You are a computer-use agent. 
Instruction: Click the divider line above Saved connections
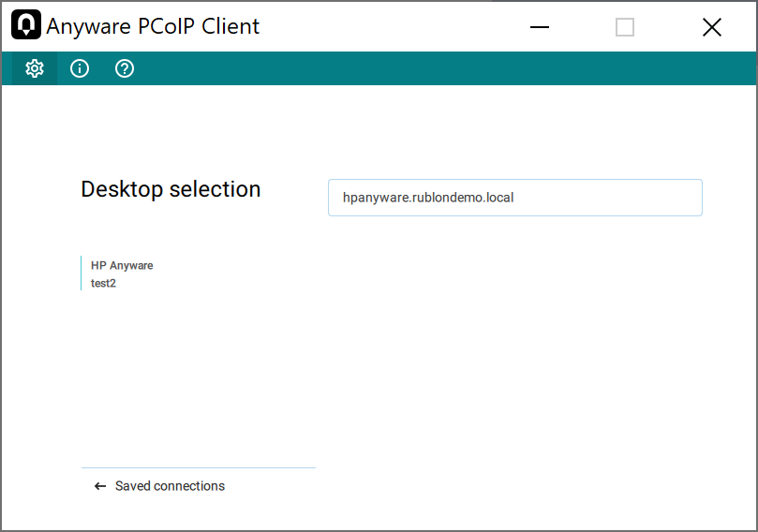click(x=198, y=467)
